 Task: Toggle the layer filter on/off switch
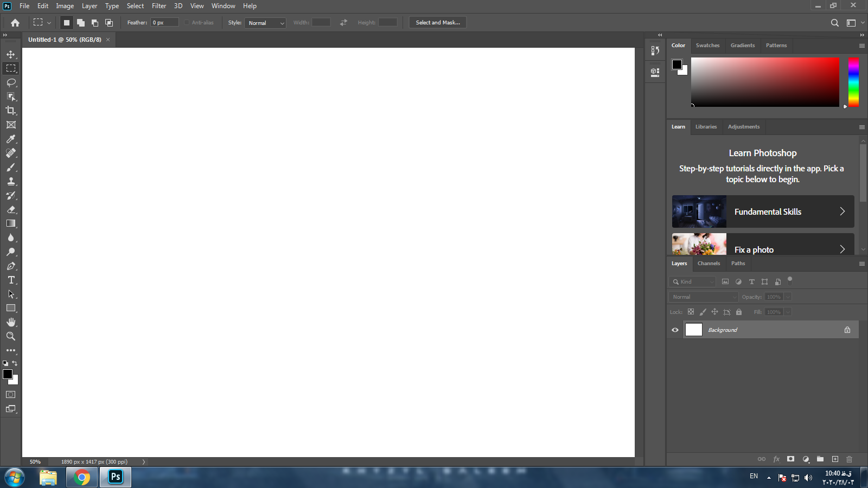tap(790, 280)
